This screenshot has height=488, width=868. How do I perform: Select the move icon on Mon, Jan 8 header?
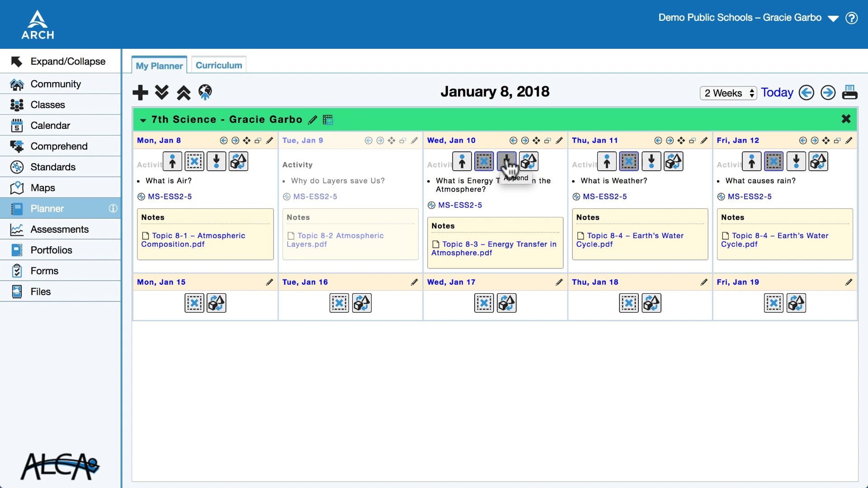pyautogui.click(x=247, y=141)
